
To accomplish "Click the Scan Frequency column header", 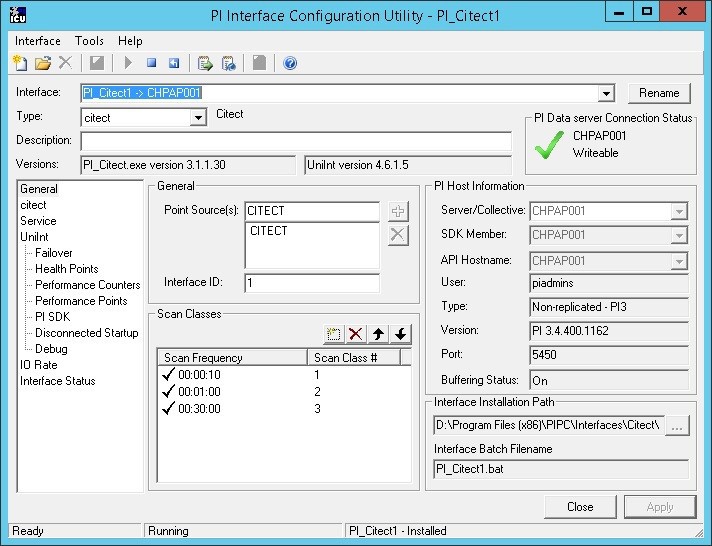I will click(x=232, y=357).
